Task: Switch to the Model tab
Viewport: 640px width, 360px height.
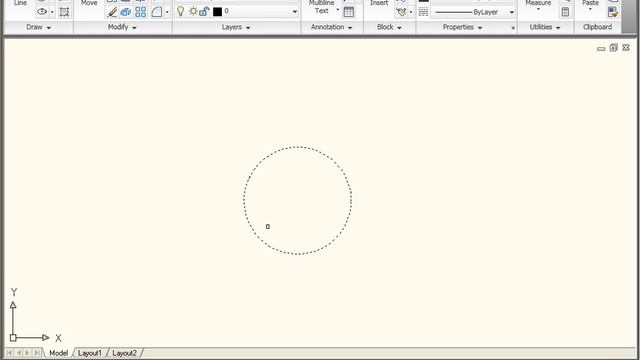Action: tap(58, 353)
